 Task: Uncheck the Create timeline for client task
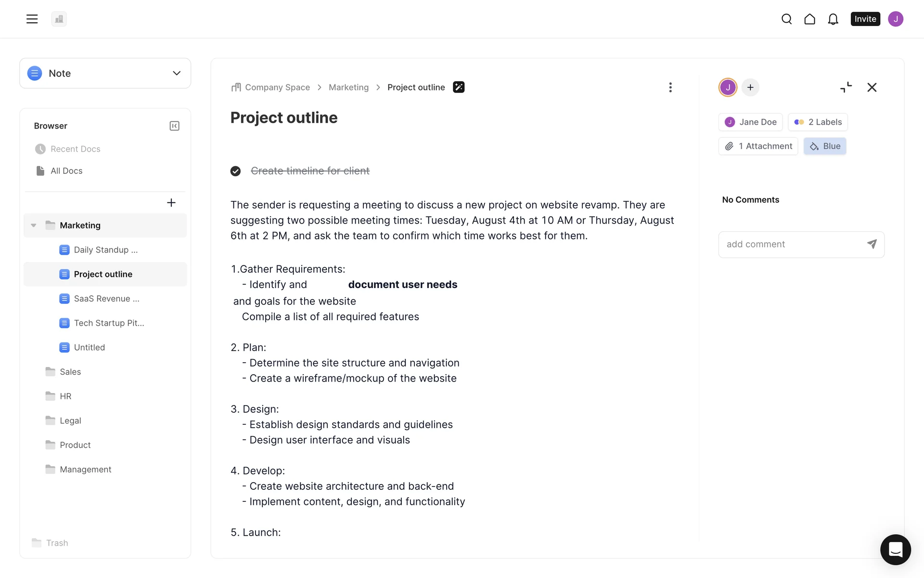(x=235, y=171)
